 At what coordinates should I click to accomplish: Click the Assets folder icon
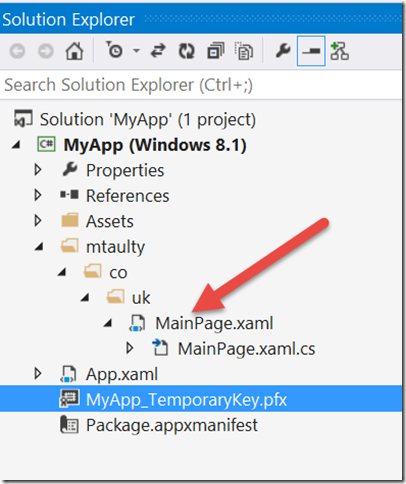point(70,220)
